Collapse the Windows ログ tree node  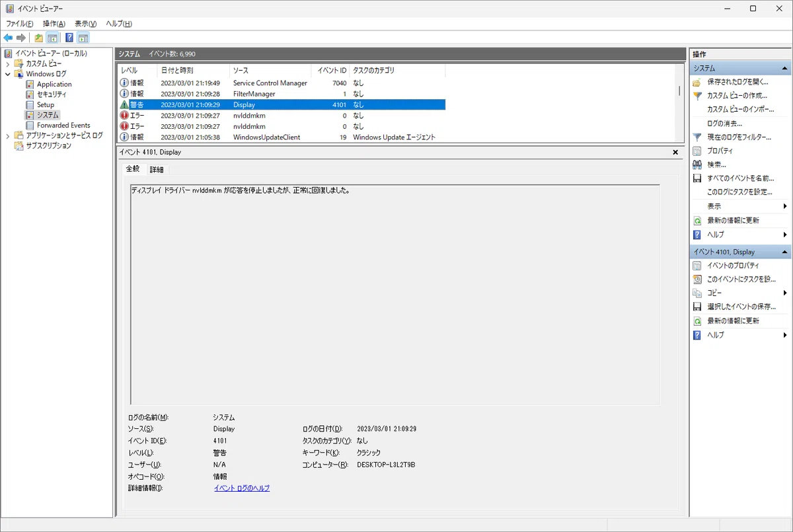pos(8,74)
